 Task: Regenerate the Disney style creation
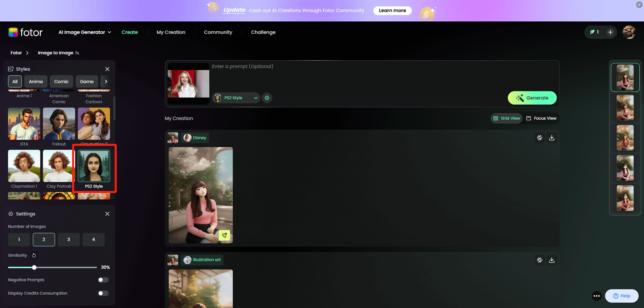pyautogui.click(x=539, y=138)
